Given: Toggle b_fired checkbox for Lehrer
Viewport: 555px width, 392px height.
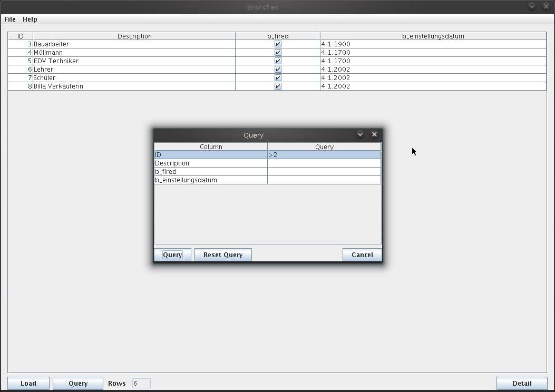Looking at the screenshot, I should [278, 70].
